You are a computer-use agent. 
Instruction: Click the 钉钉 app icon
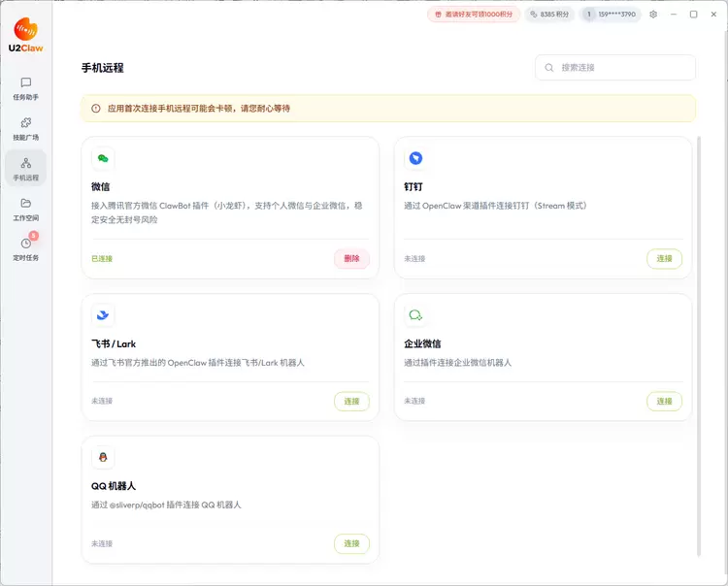[x=415, y=158]
